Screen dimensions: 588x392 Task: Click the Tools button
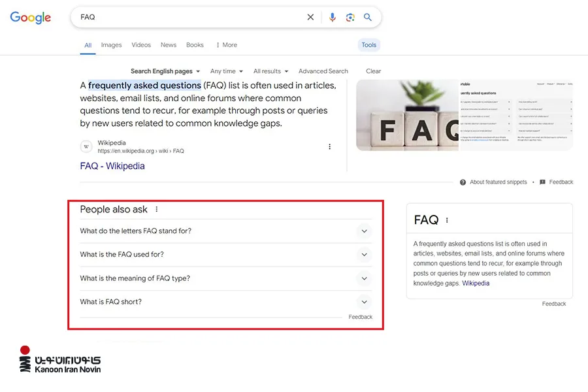point(369,45)
